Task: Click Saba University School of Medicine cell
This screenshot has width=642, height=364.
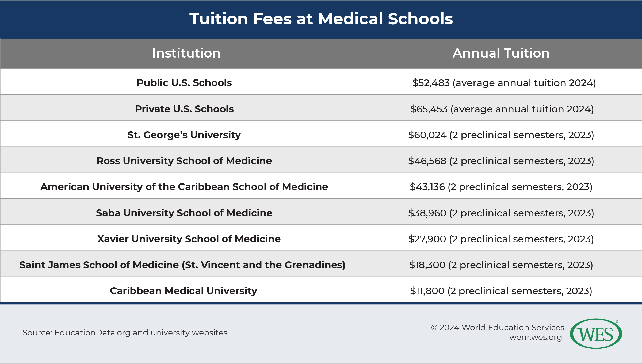Action: (184, 213)
